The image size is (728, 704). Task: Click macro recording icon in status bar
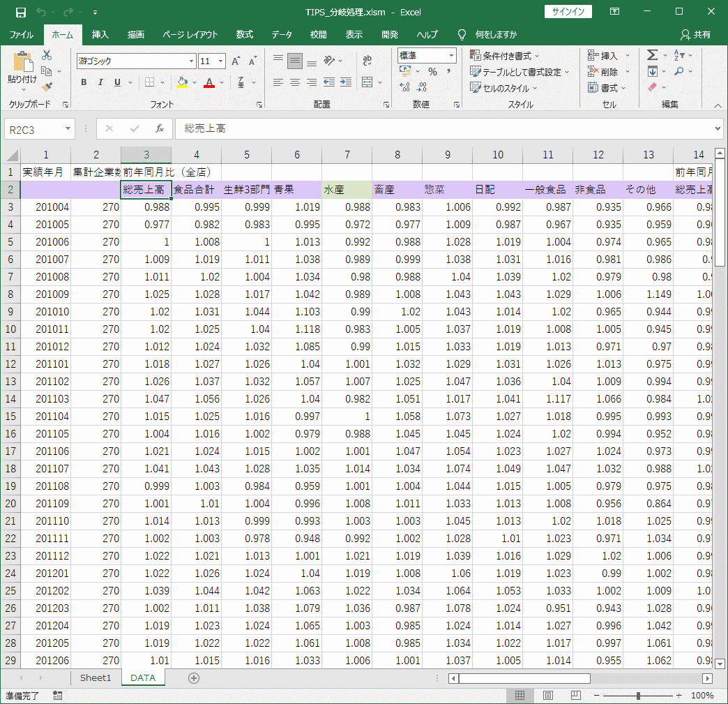pos(58,696)
